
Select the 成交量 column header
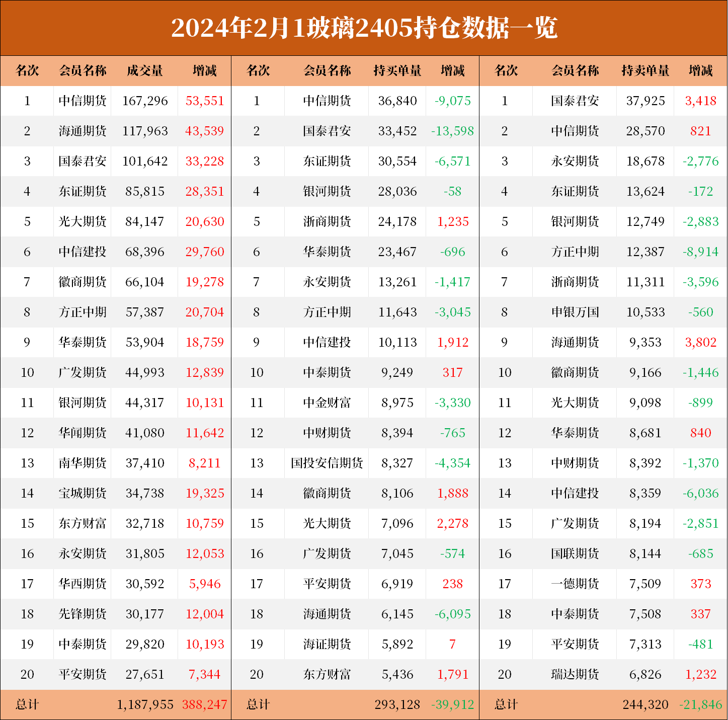(145, 70)
